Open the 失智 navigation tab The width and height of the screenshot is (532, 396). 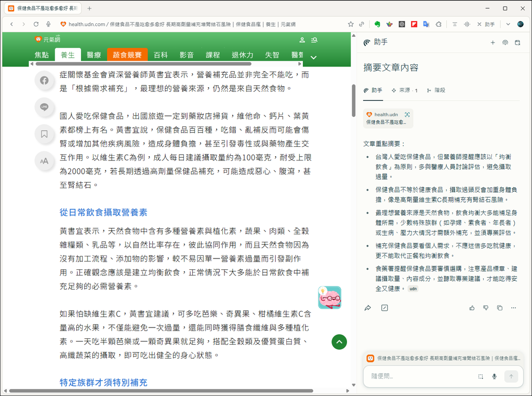pyautogui.click(x=272, y=55)
